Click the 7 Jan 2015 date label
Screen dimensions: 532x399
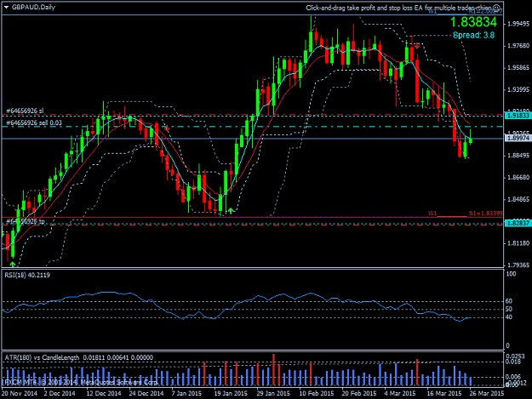click(x=186, y=393)
